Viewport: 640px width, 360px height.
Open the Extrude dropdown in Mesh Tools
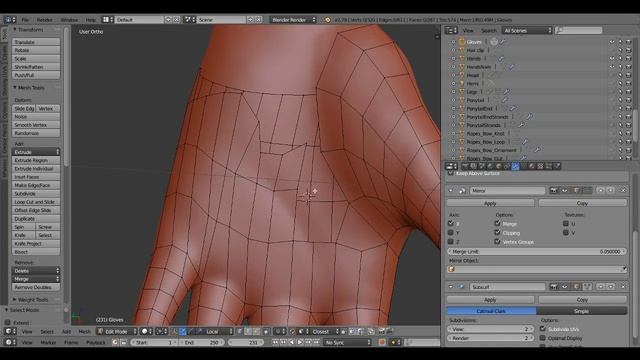36,152
